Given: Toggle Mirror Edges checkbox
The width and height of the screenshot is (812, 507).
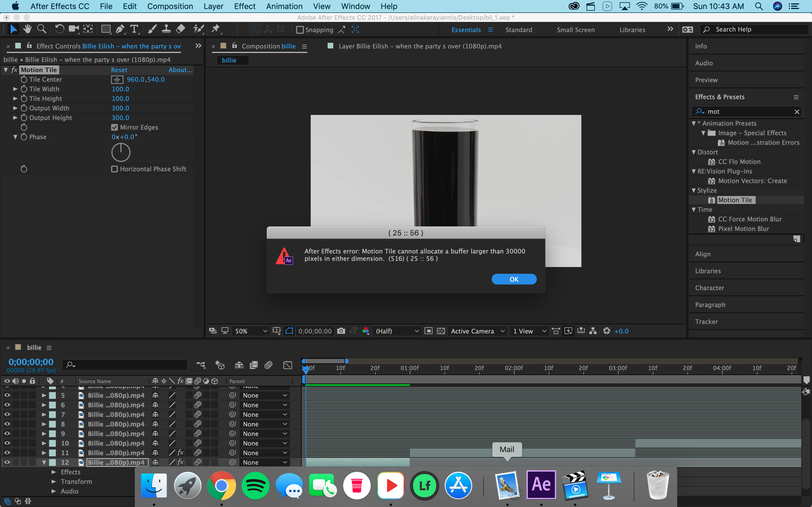Looking at the screenshot, I should [x=114, y=127].
